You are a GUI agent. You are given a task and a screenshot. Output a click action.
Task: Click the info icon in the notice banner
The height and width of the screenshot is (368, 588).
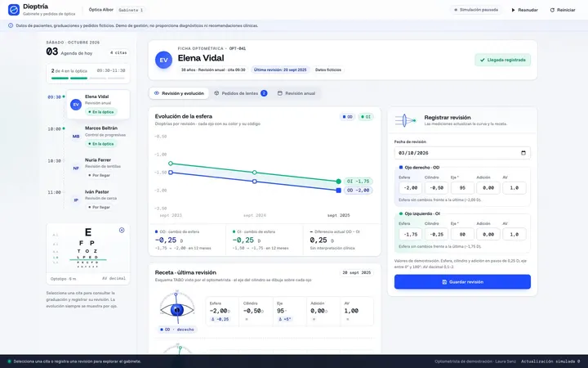pos(11,25)
